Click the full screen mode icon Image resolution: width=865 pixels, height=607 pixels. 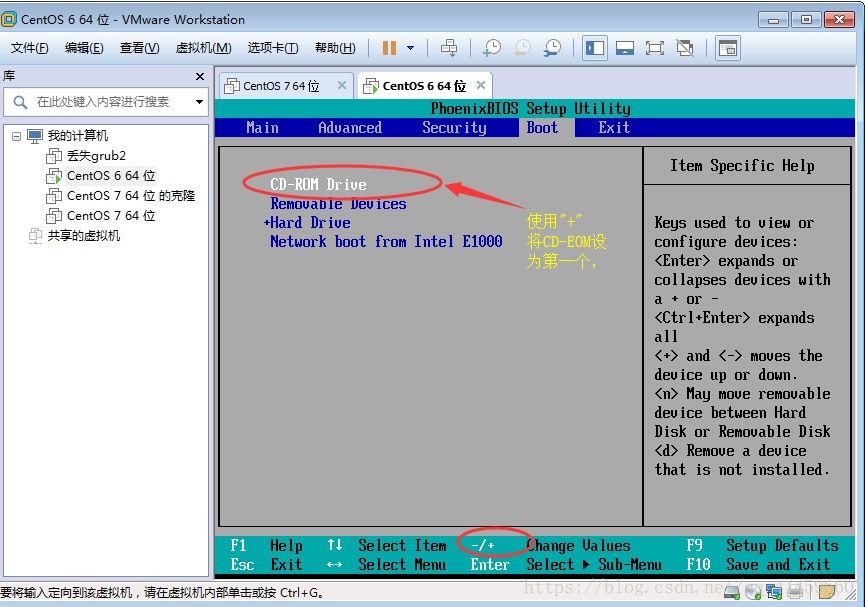655,48
